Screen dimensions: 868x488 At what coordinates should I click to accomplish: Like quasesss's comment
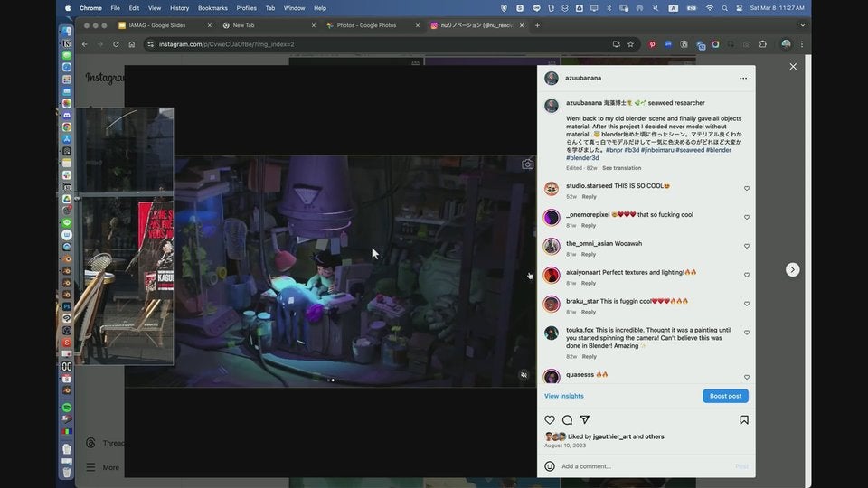746,377
